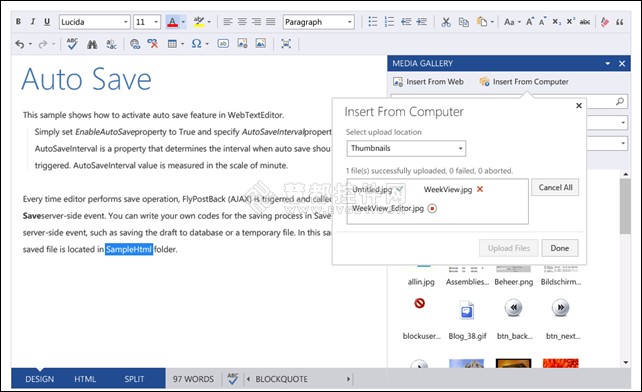Viewport: 642px width, 392px height.
Task: Paste with the clipboard icon
Action: (482, 22)
